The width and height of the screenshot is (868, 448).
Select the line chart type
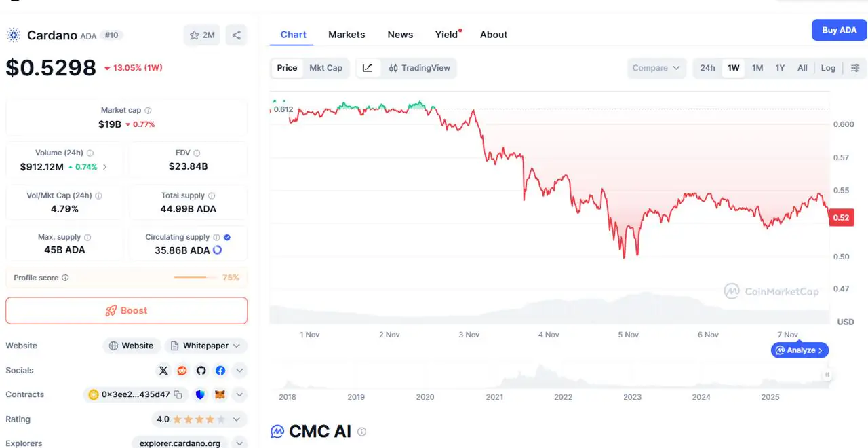pos(368,68)
